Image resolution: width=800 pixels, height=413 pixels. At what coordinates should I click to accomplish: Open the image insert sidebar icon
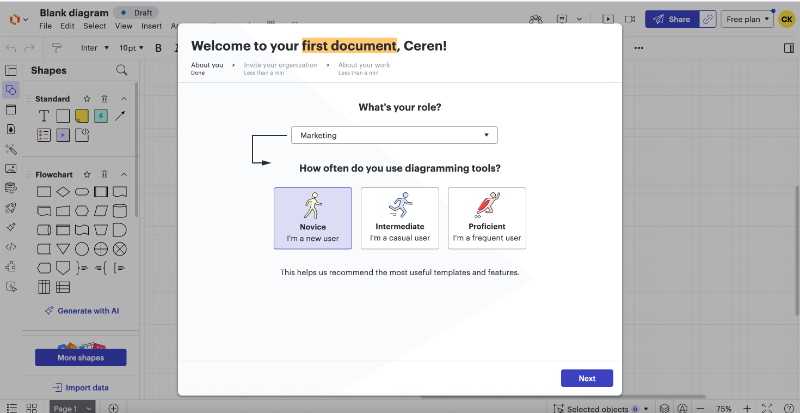[11, 168]
